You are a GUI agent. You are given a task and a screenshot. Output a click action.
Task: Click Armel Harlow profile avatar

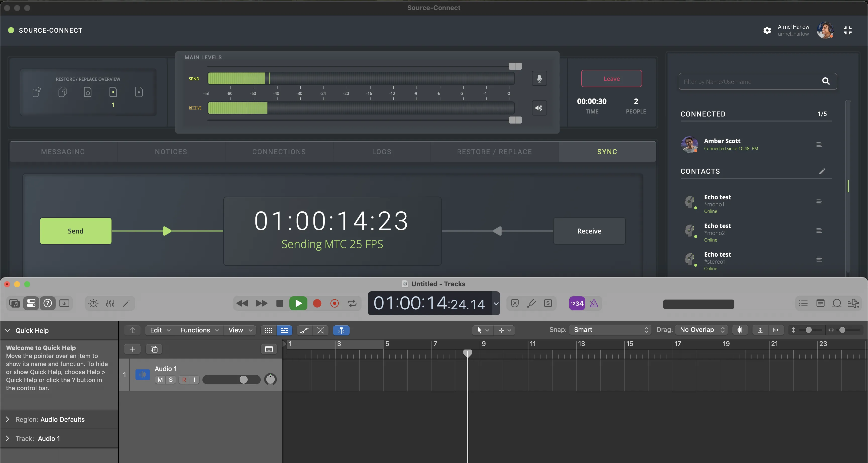(825, 30)
